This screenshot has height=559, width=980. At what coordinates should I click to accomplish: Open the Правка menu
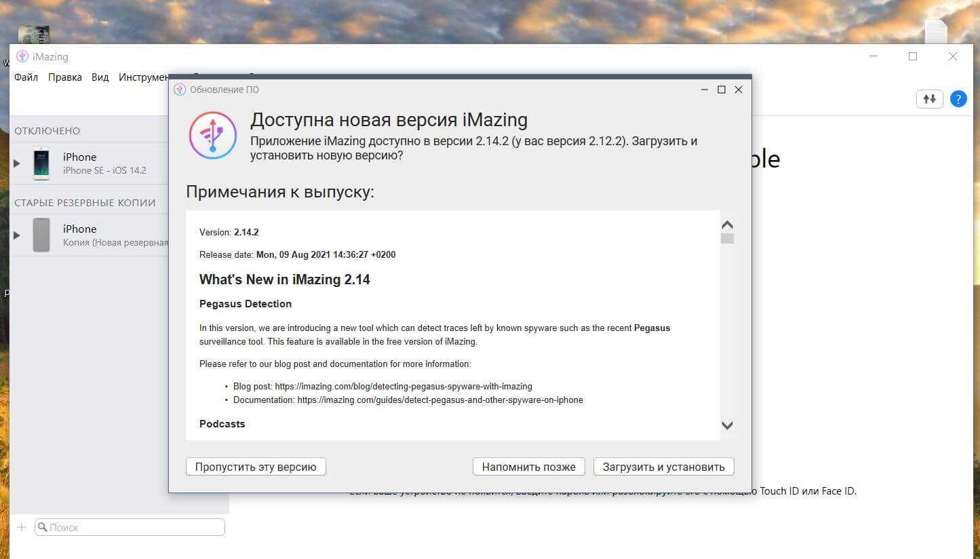click(65, 77)
